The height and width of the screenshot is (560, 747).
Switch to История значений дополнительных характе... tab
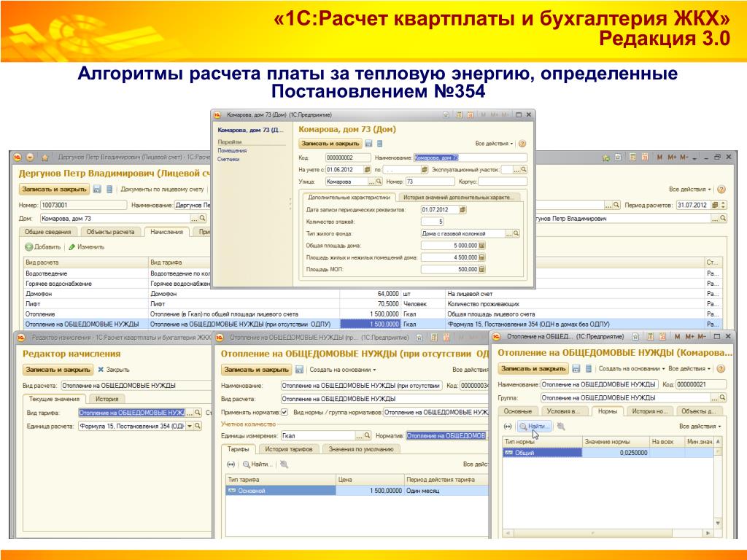[x=458, y=197]
